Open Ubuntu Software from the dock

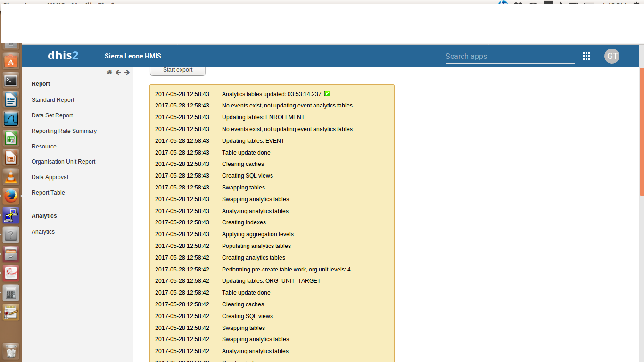11,61
